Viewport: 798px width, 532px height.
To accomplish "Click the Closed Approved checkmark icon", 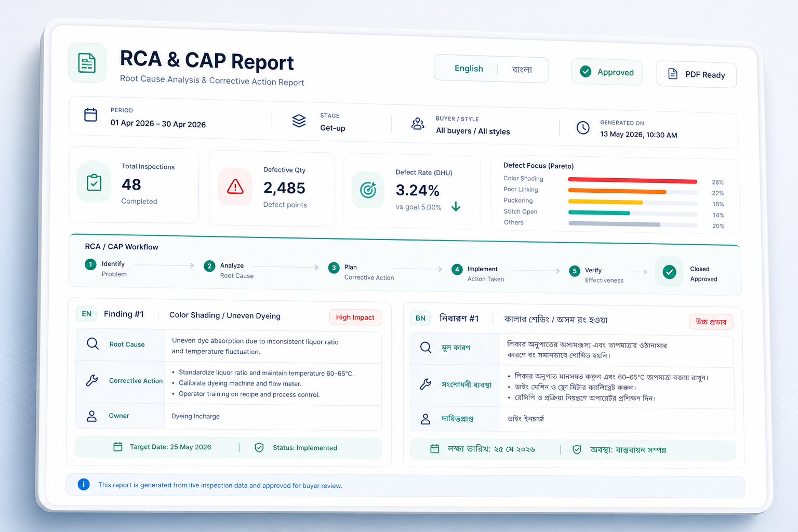I will tap(670, 272).
